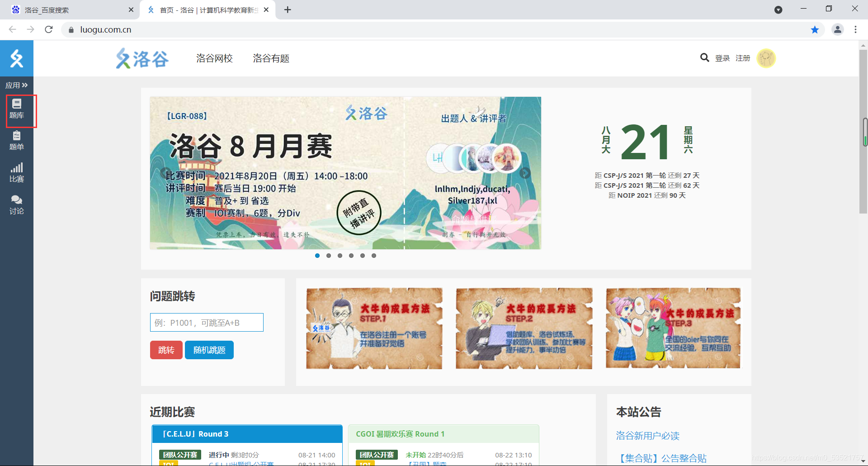The height and width of the screenshot is (466, 868).
Task: Click the blue 随机跳题 button
Action: pyautogui.click(x=209, y=350)
